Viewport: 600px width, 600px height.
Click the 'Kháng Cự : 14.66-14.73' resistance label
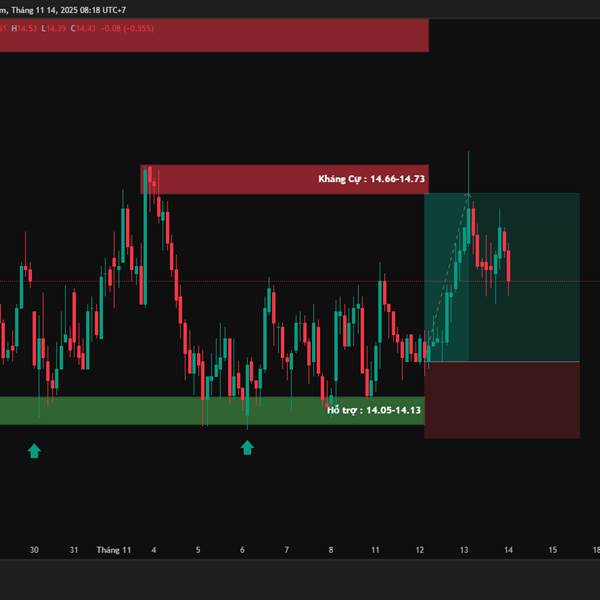click(x=372, y=179)
